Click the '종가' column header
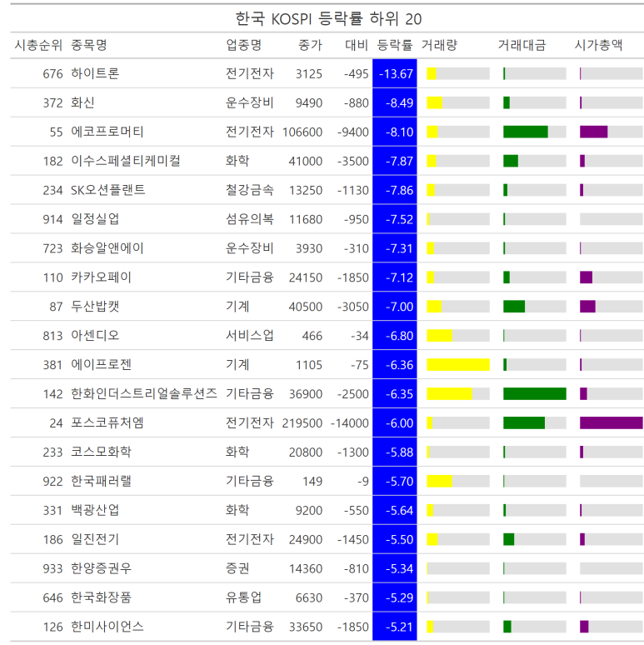 click(x=310, y=45)
